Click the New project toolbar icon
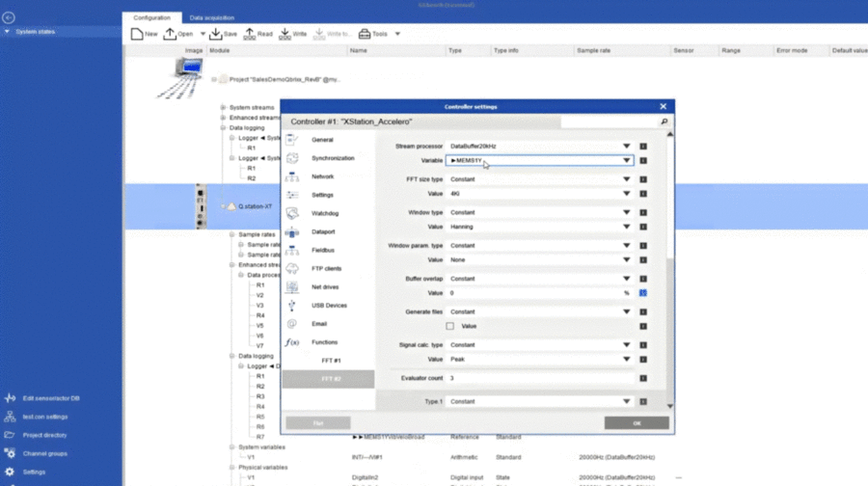Viewport: 868px width, 486px height. (137, 34)
